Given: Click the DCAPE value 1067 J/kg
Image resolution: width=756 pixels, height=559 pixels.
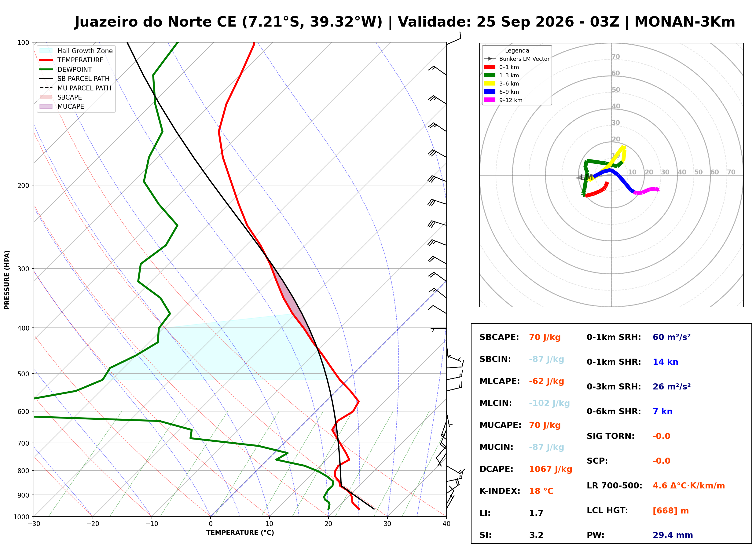Looking at the screenshot, I should [x=550, y=469].
